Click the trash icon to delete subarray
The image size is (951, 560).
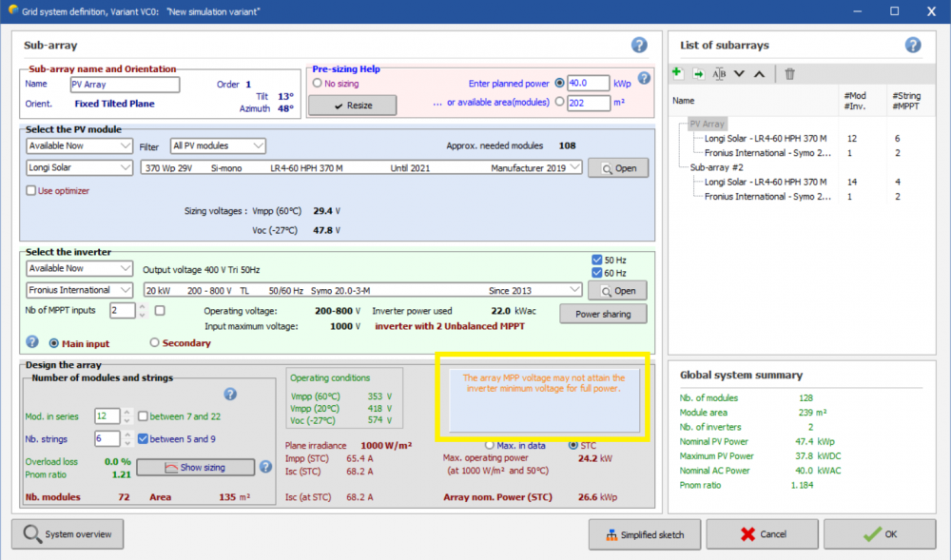(x=789, y=73)
